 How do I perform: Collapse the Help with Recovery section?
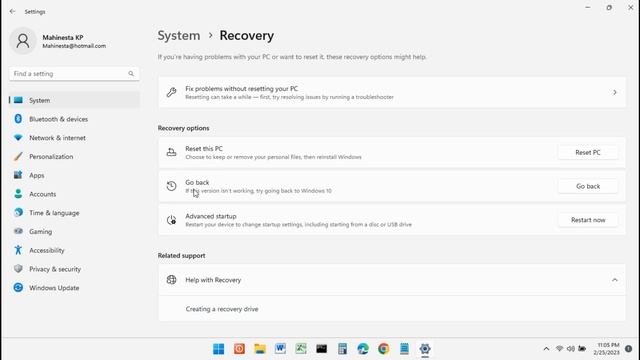(x=615, y=280)
